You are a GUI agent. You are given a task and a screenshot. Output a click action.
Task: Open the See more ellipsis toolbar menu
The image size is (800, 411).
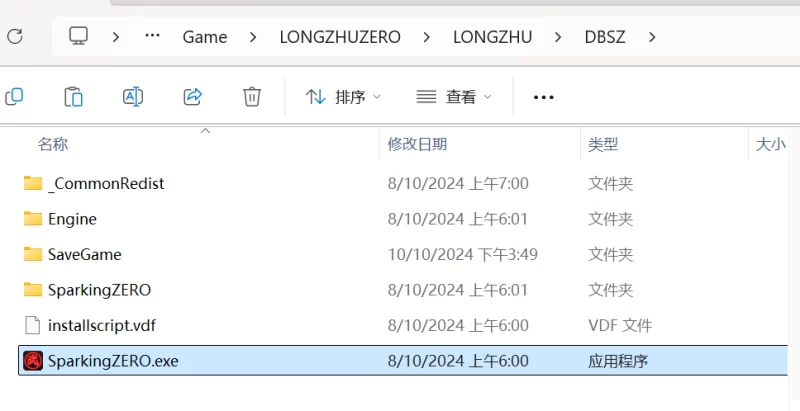[x=543, y=97]
